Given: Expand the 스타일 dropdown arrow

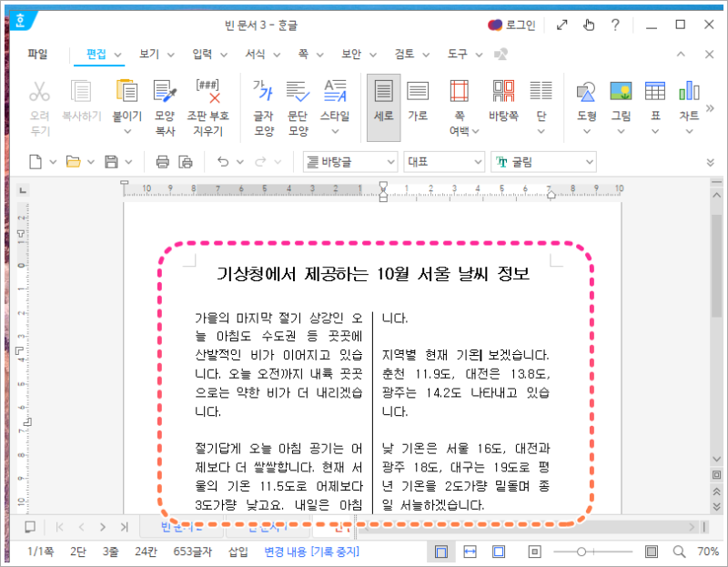Looking at the screenshot, I should pyautogui.click(x=335, y=132).
